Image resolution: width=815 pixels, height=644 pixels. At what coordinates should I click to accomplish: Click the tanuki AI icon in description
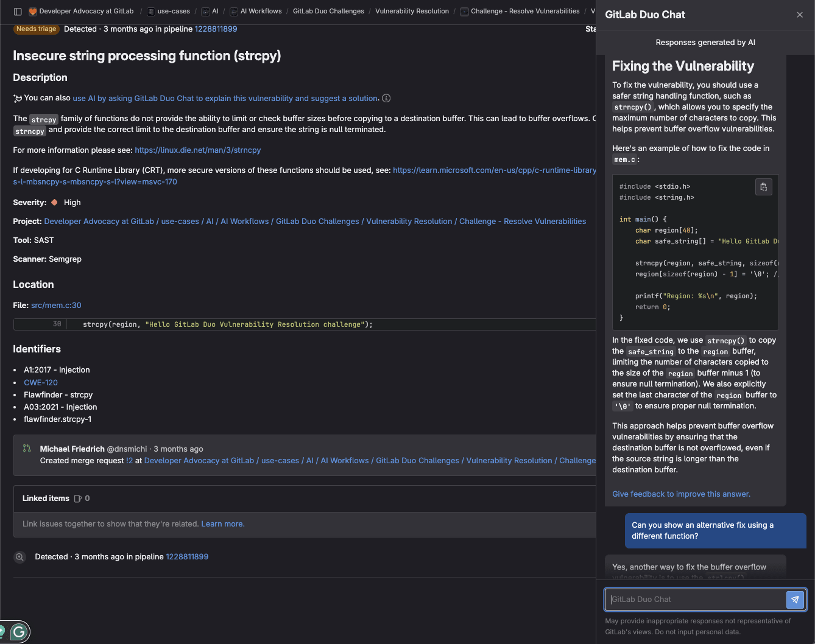[18, 98]
